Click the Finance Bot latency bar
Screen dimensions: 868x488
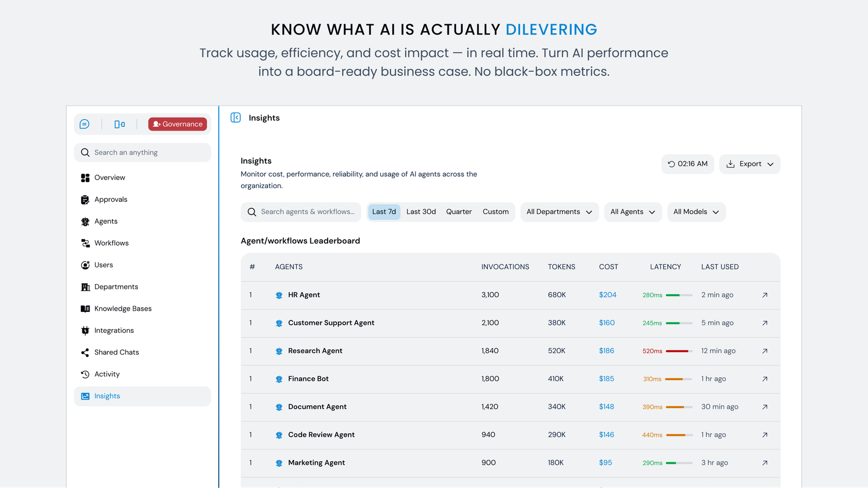tap(678, 379)
